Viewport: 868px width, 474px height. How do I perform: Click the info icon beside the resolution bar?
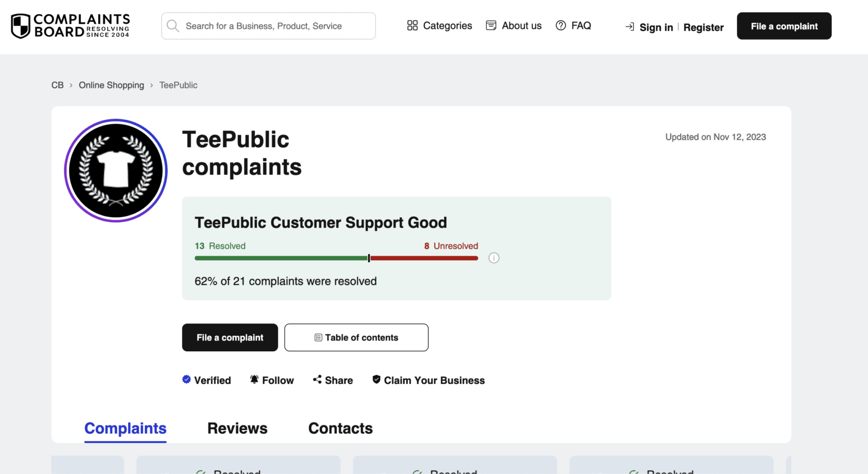493,257
